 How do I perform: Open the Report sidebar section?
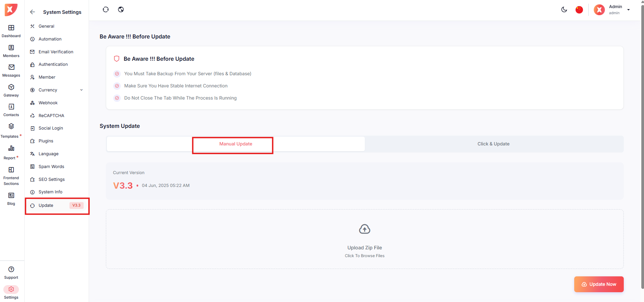click(x=11, y=152)
